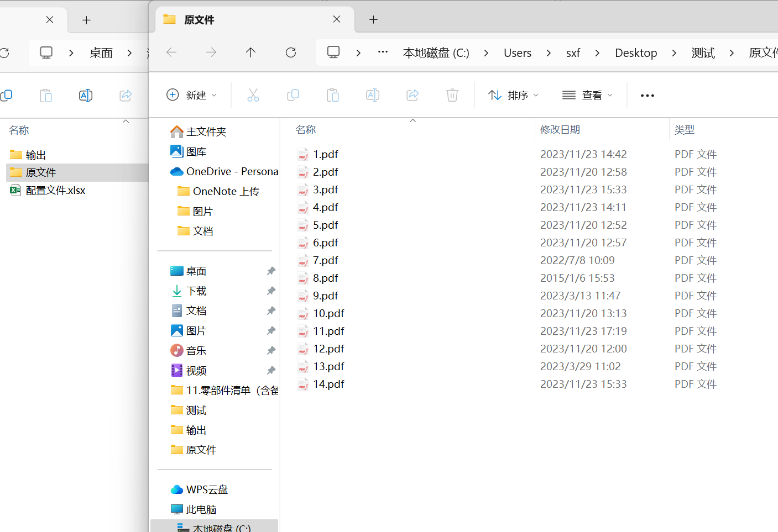Click the Paste icon in the back window
The height and width of the screenshot is (532, 778).
46,96
